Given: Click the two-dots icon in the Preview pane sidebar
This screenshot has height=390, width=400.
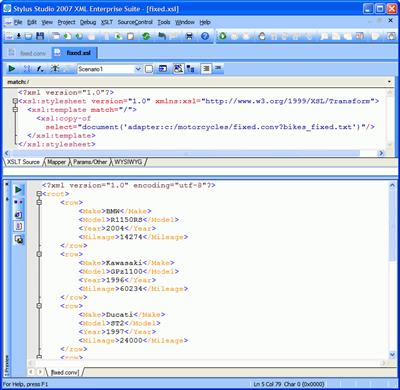Looking at the screenshot, I should [x=19, y=202].
